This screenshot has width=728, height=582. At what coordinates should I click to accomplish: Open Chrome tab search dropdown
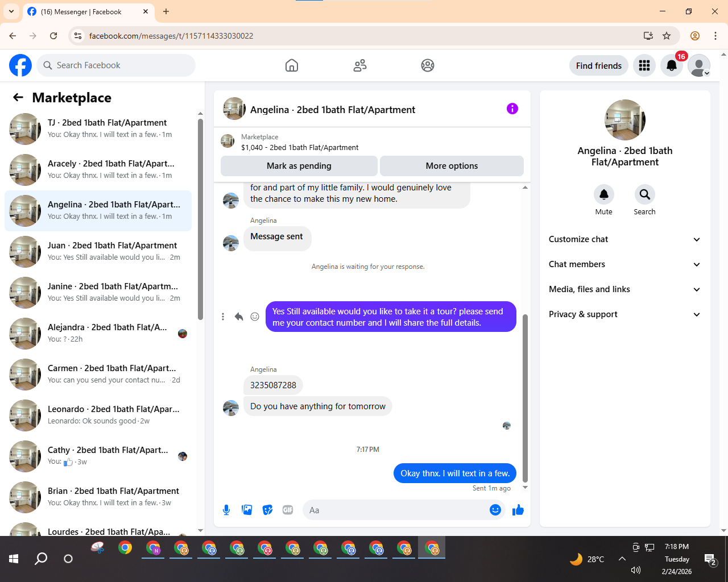click(x=11, y=11)
